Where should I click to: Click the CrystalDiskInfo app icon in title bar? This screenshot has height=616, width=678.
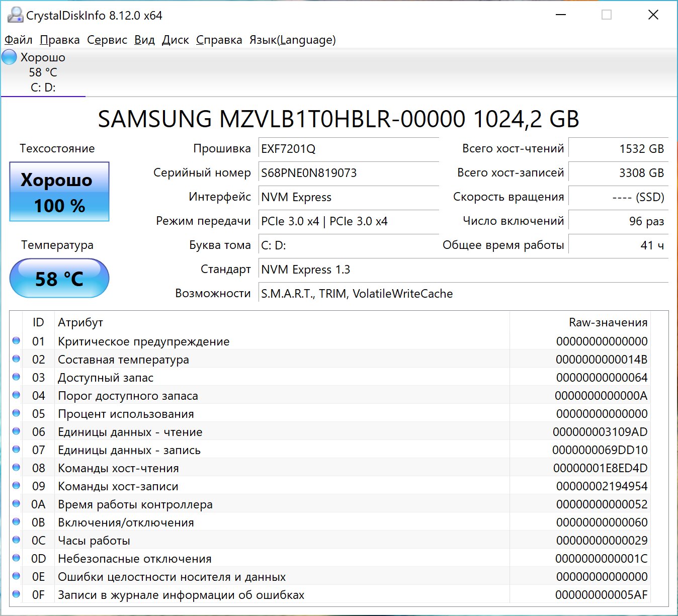click(15, 15)
